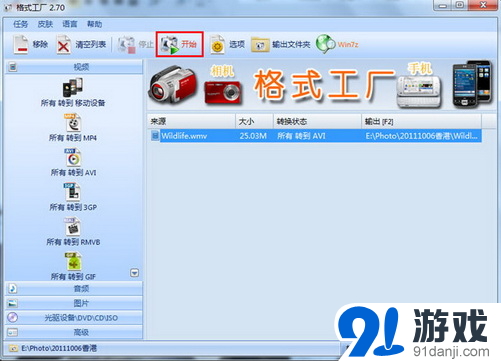Screen dimensions: 501x361
Task: Click output path E:\Photo\20111006香港\Wildl...
Action: 421,136
